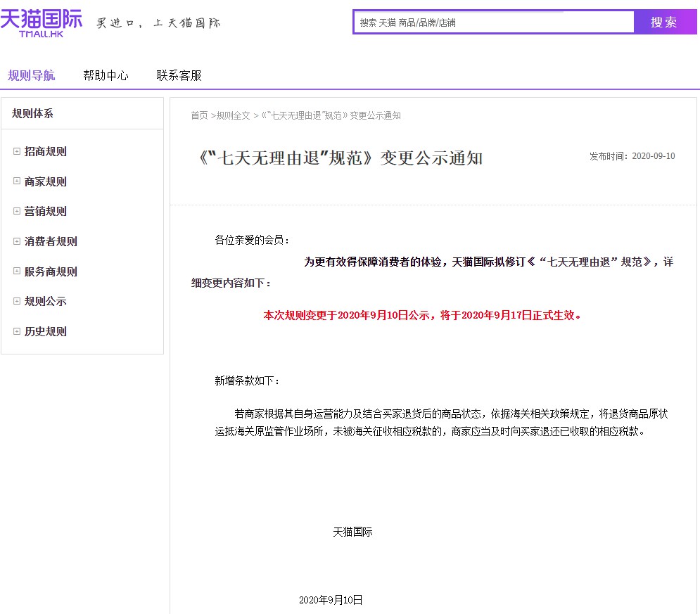Select 消费者规则 in the sidebar
This screenshot has width=700, height=614.
coord(51,241)
